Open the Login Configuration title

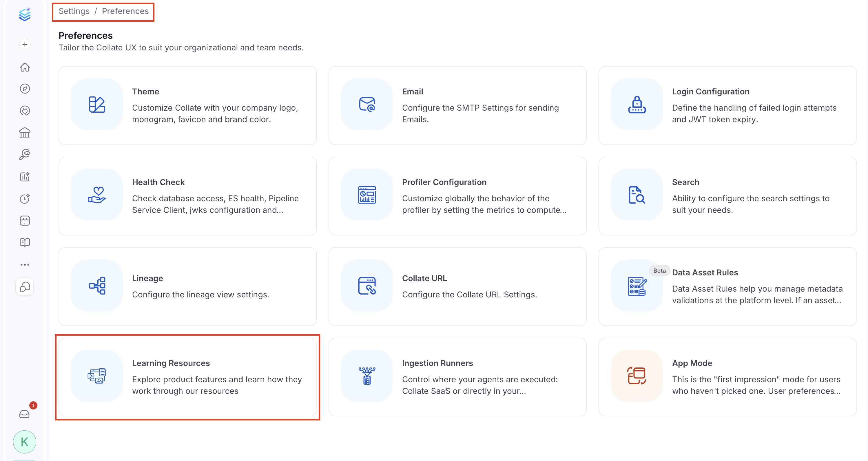point(711,92)
